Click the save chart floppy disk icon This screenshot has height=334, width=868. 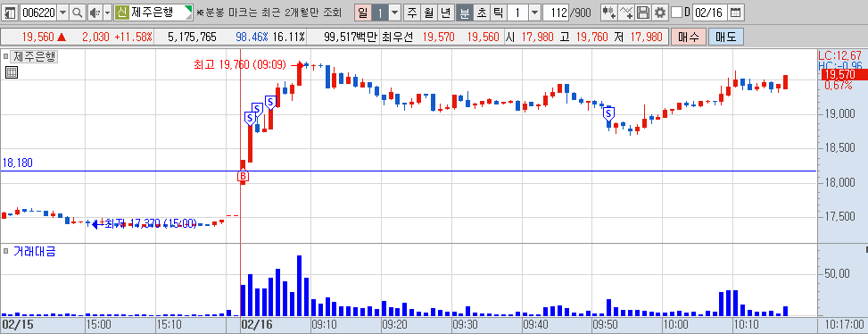[x=642, y=13]
